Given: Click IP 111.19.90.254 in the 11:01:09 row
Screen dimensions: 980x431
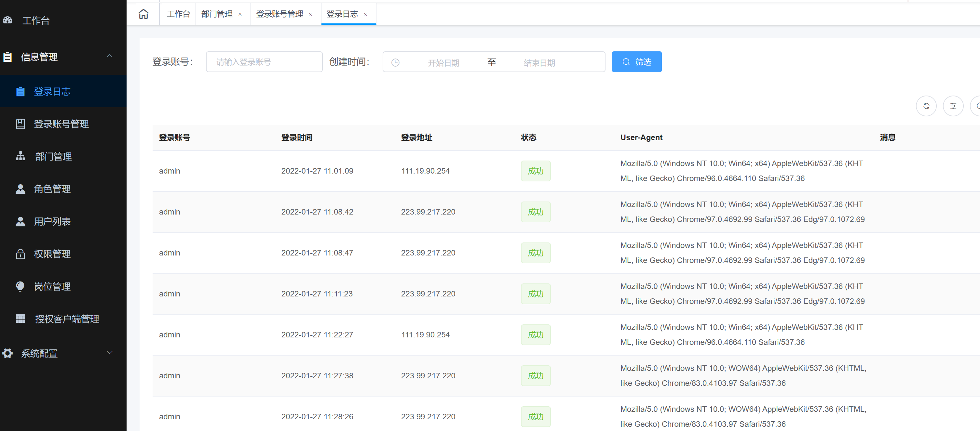Looking at the screenshot, I should tap(425, 171).
